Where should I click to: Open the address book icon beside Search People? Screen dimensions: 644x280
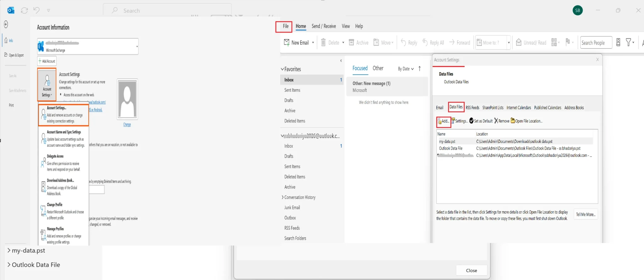pos(618,42)
